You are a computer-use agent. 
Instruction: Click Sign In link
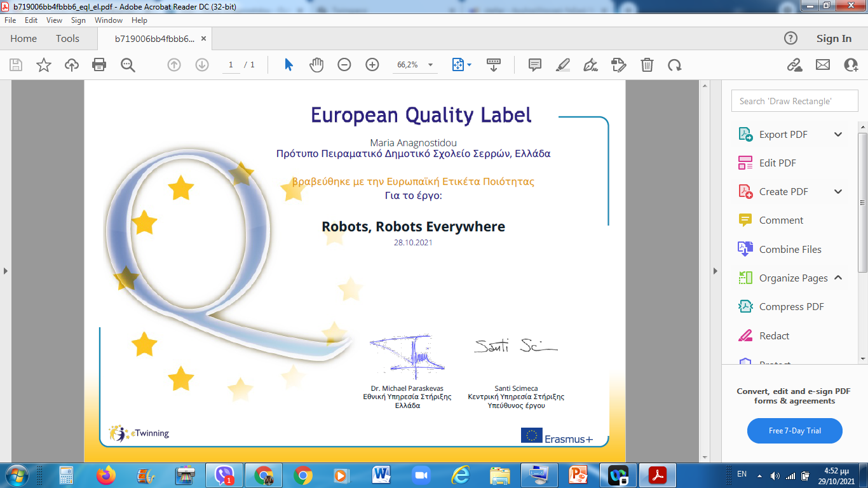coord(834,39)
